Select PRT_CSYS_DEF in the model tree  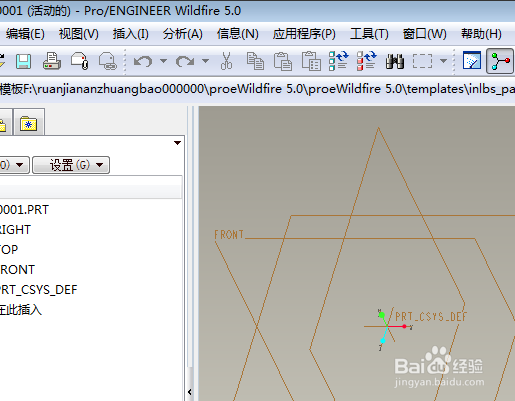(x=38, y=290)
